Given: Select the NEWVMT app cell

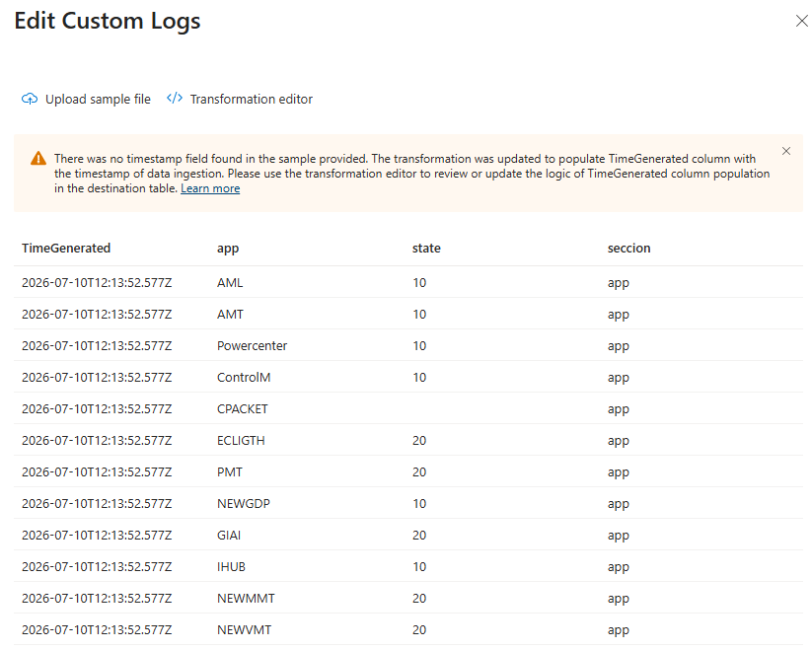Looking at the screenshot, I should (244, 630).
